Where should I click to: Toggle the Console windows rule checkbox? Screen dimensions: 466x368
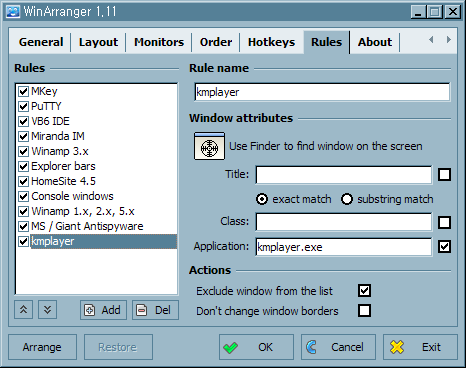[x=23, y=196]
